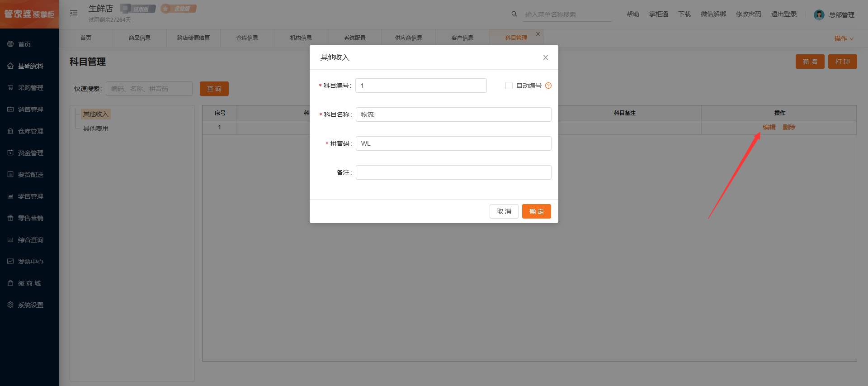The height and width of the screenshot is (386, 868).
Task: Focus the 拼音码 input field
Action: [x=453, y=143]
